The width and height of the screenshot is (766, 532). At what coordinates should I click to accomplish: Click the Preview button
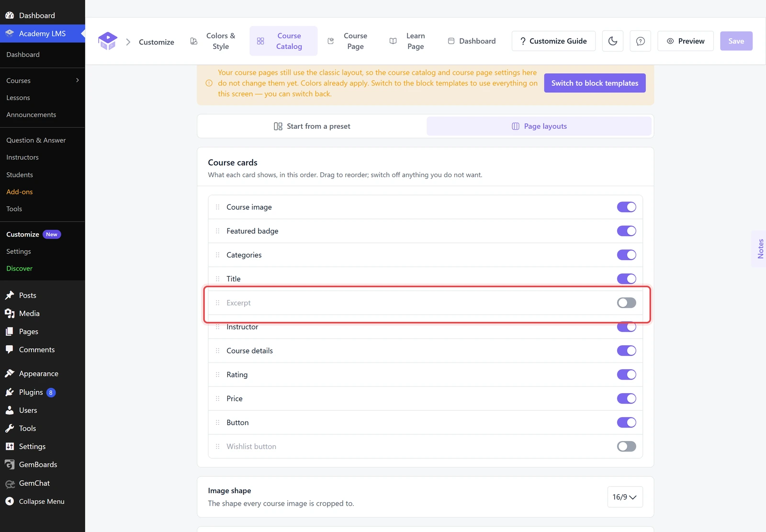[686, 41]
